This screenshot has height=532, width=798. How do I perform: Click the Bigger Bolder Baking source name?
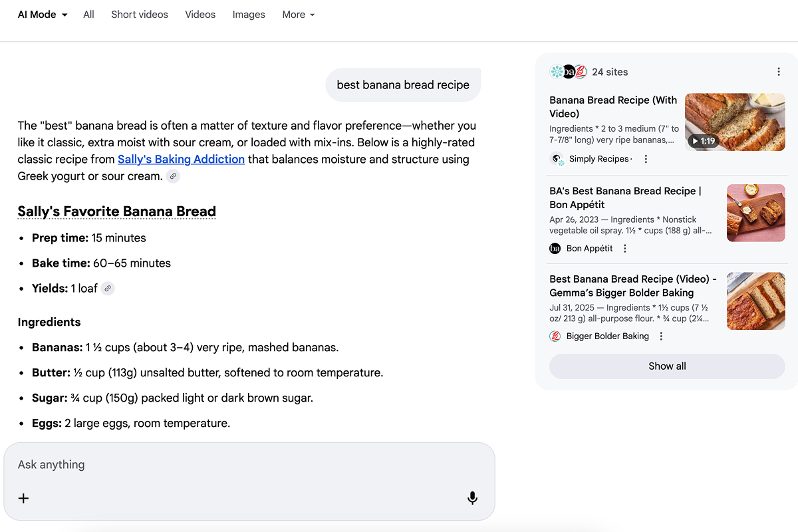(608, 336)
